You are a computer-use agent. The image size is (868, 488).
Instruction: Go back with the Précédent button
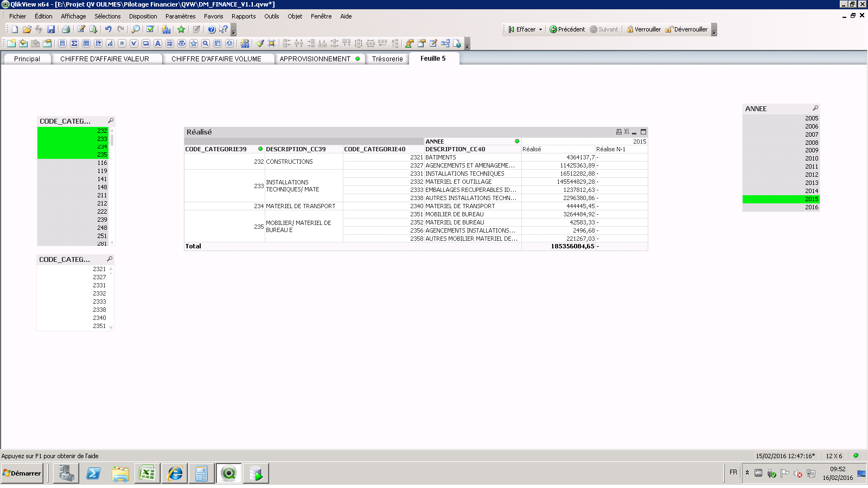[x=567, y=29]
